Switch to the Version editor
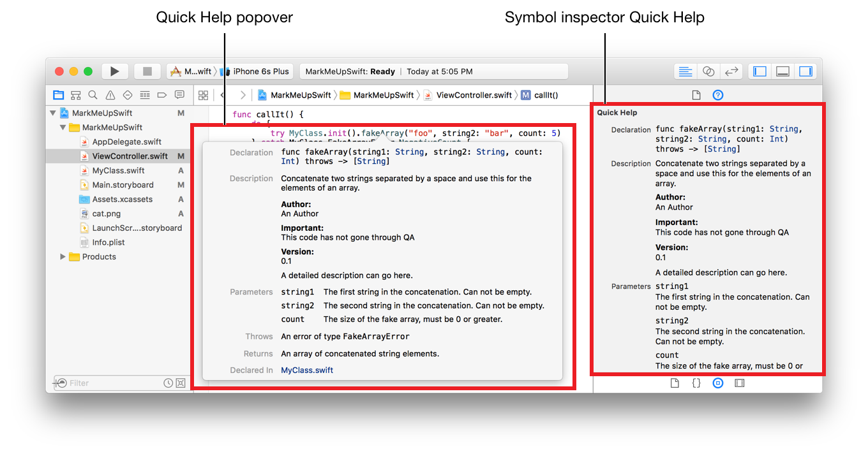The image size is (868, 454). pos(731,71)
